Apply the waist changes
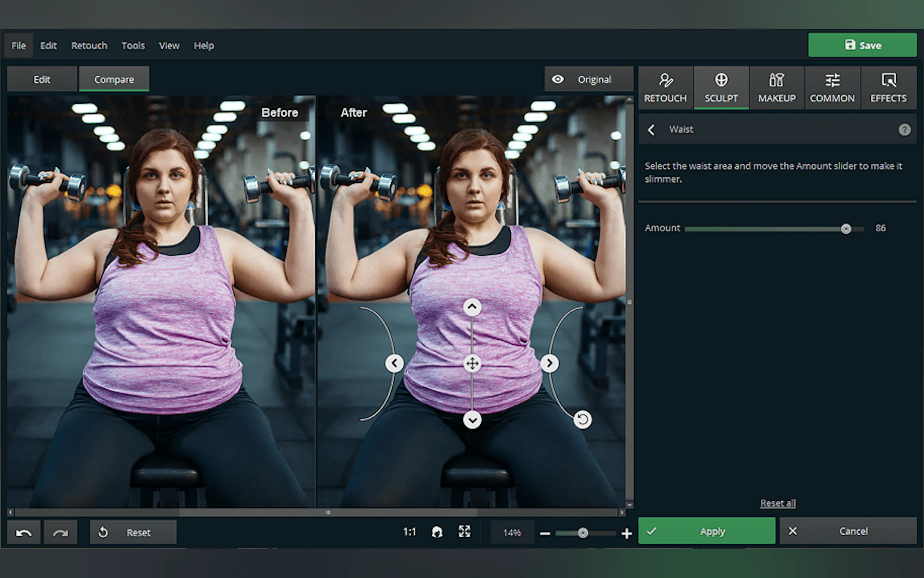Image resolution: width=924 pixels, height=578 pixels. 706,531
